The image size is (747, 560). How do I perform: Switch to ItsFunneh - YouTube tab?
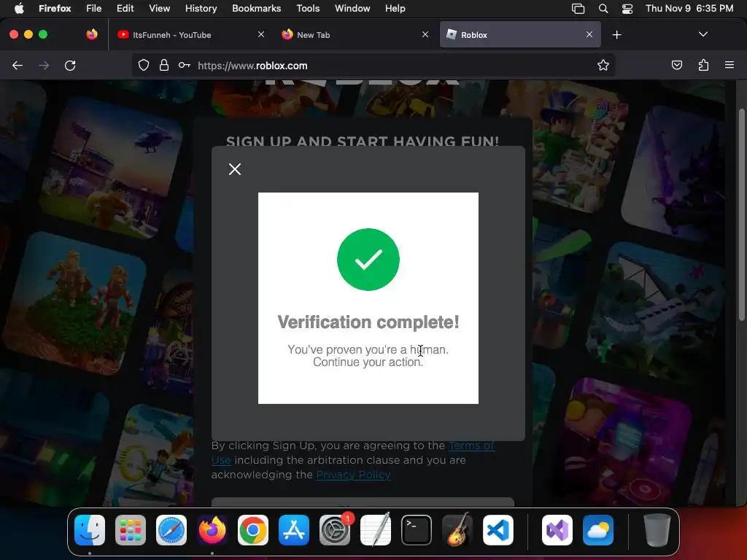point(190,35)
